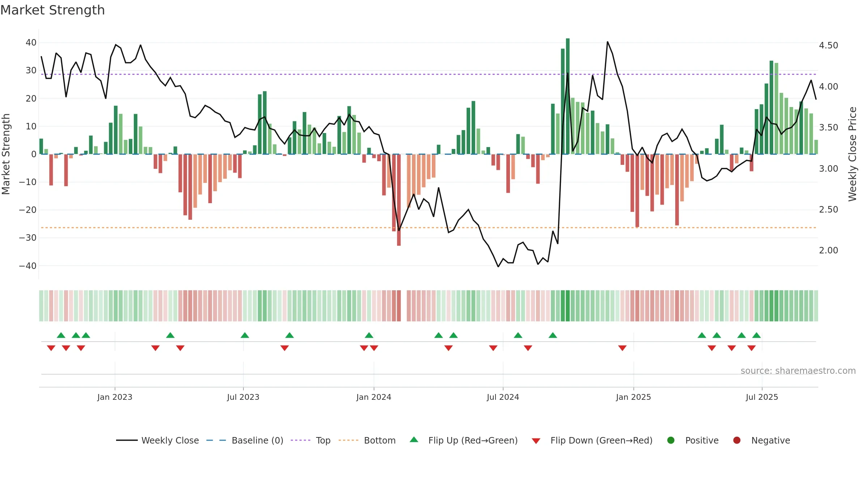Click the Jan 2023 x-axis label
This screenshot has height=488, width=868.
[115, 397]
